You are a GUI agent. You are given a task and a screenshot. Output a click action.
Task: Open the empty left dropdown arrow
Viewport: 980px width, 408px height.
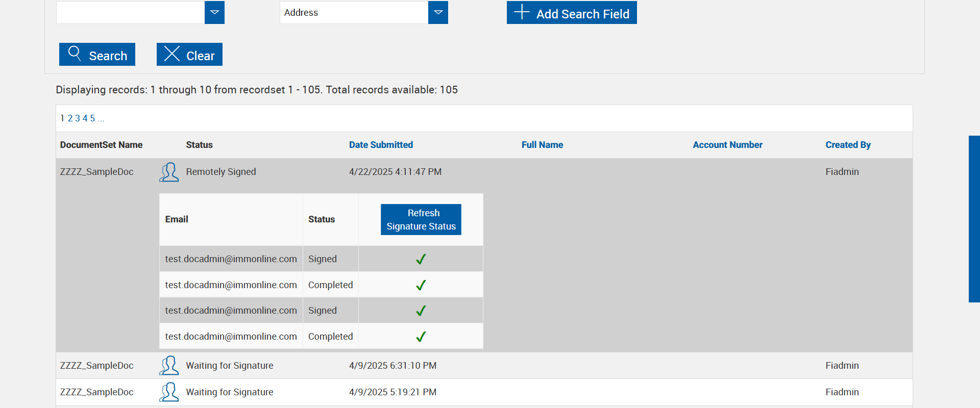pyautogui.click(x=214, y=12)
